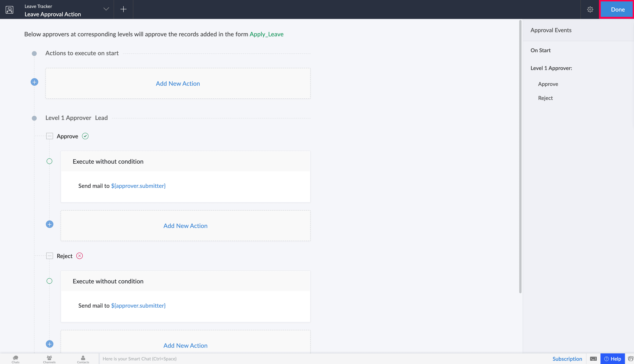Open Chats in the bottom bar
The width and height of the screenshot is (634, 364).
[16, 359]
